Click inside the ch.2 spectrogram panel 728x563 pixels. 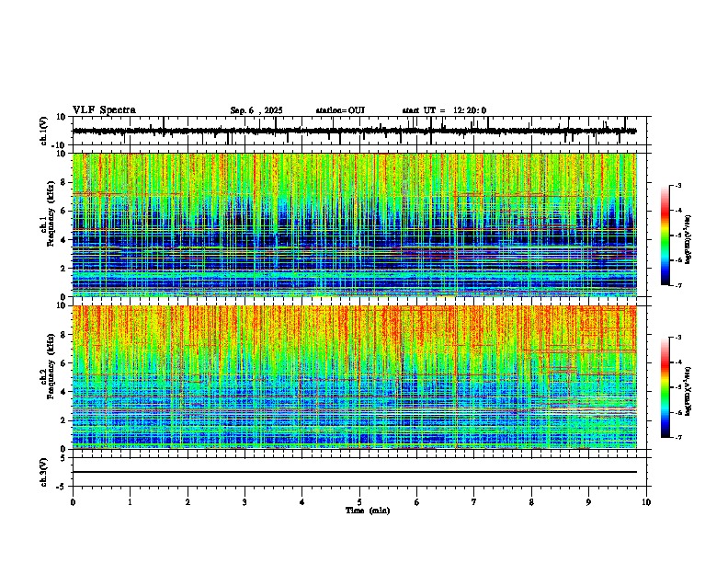[x=355, y=377]
